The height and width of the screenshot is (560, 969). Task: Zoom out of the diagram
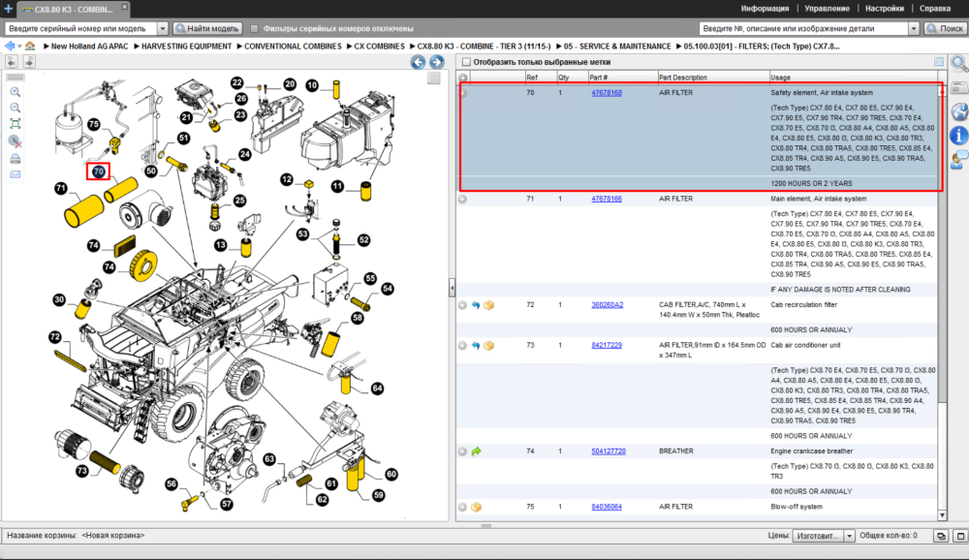[16, 109]
